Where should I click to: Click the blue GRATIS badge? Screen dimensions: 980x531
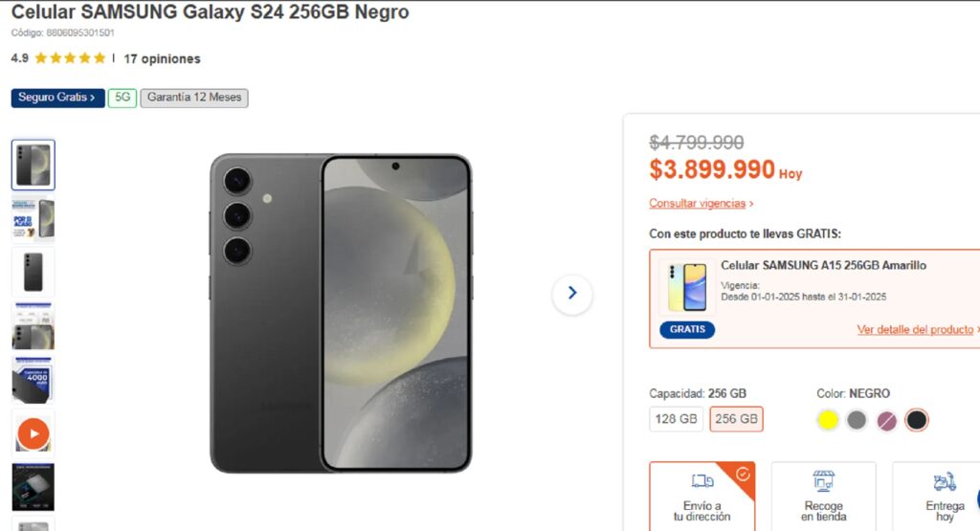(687, 329)
